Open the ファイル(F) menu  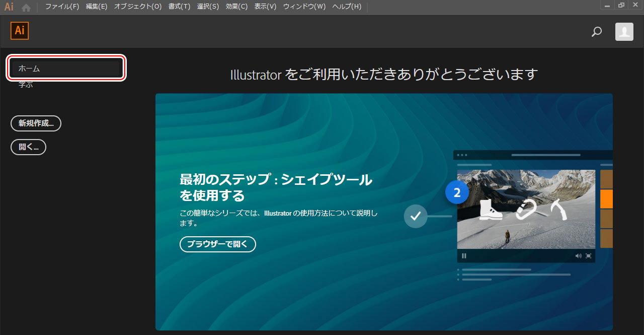[62, 7]
